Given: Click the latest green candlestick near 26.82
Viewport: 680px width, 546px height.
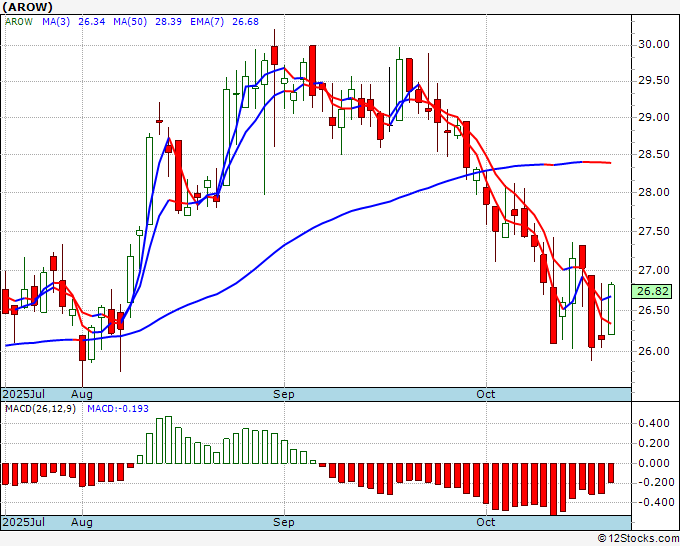Looking at the screenshot, I should (x=611, y=309).
